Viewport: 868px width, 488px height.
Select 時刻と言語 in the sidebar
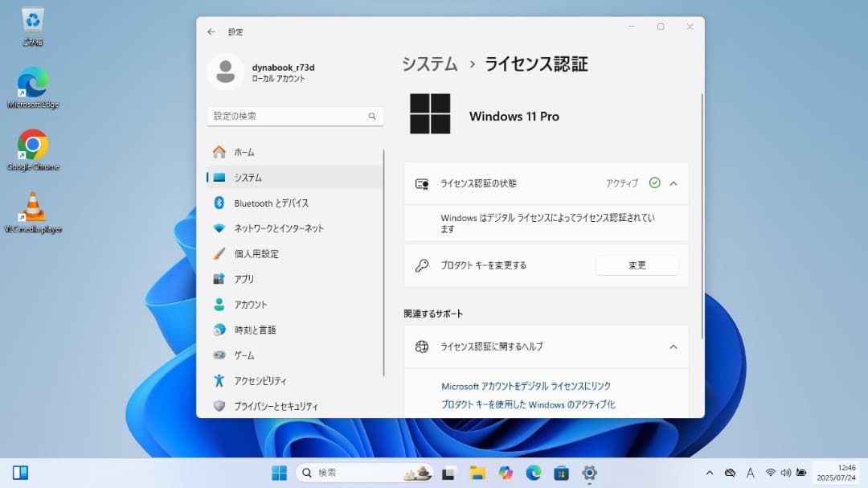[257, 330]
